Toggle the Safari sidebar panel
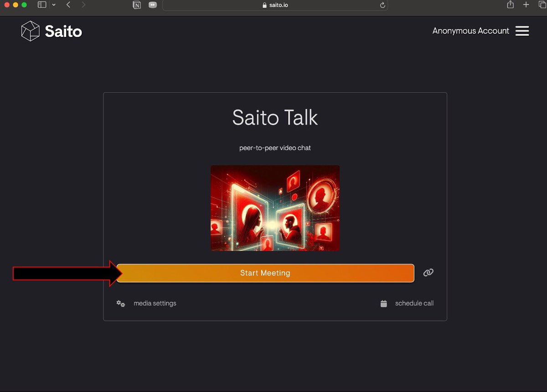Viewport: 547px width, 392px height. click(x=41, y=5)
